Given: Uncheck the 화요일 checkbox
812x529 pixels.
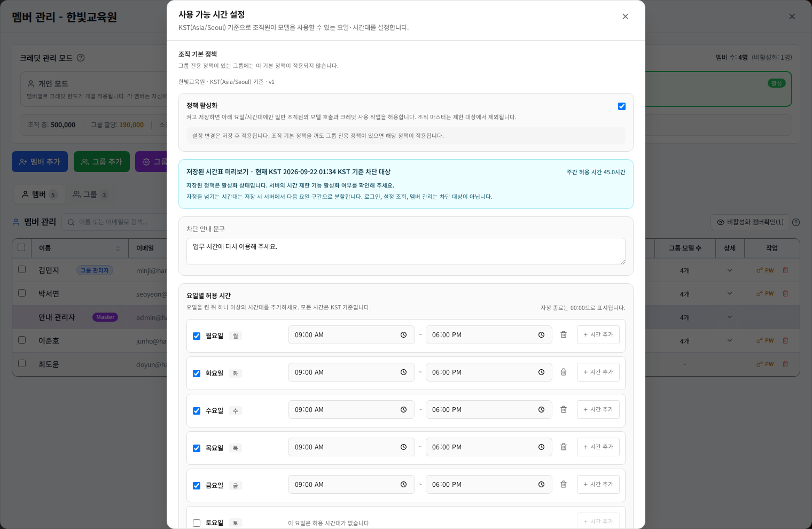Looking at the screenshot, I should 197,374.
